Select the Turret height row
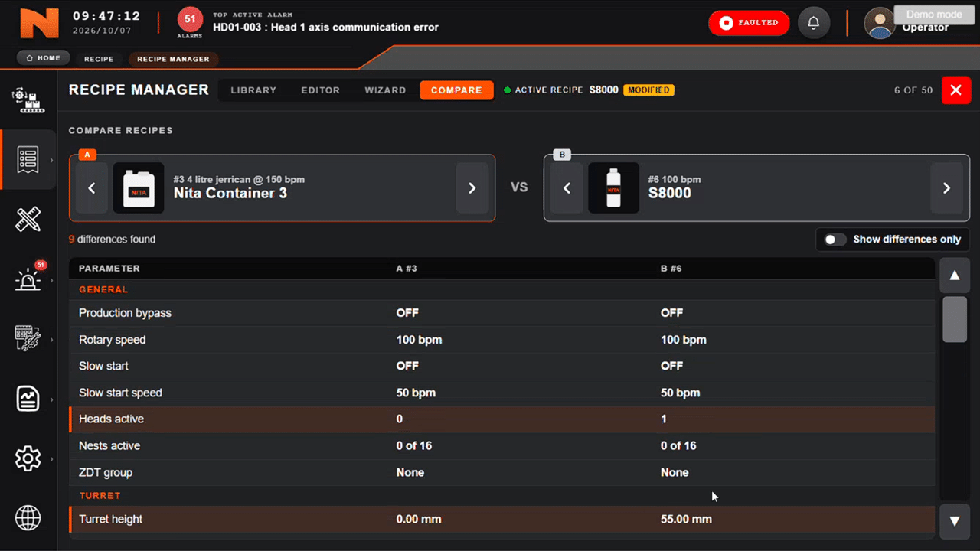 pyautogui.click(x=501, y=520)
